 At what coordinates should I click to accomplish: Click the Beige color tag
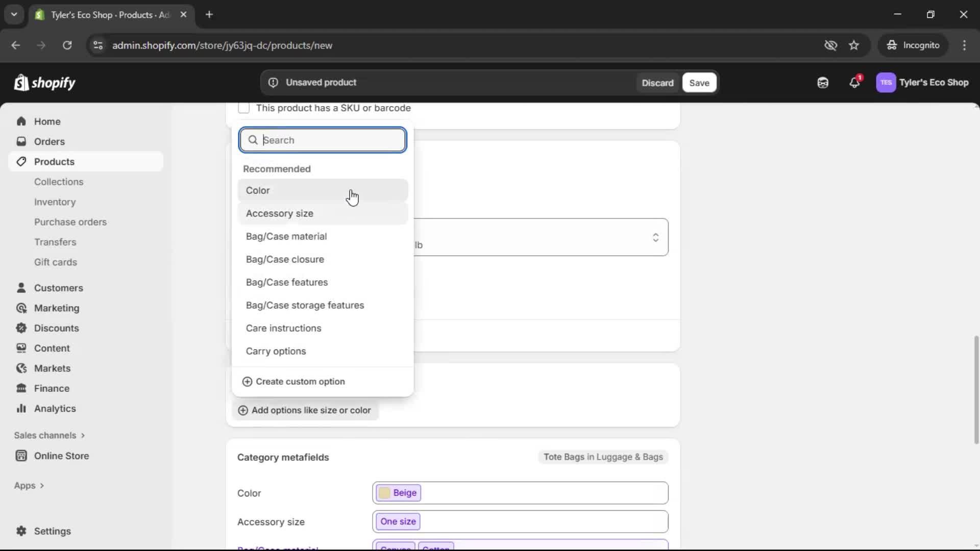pyautogui.click(x=399, y=492)
